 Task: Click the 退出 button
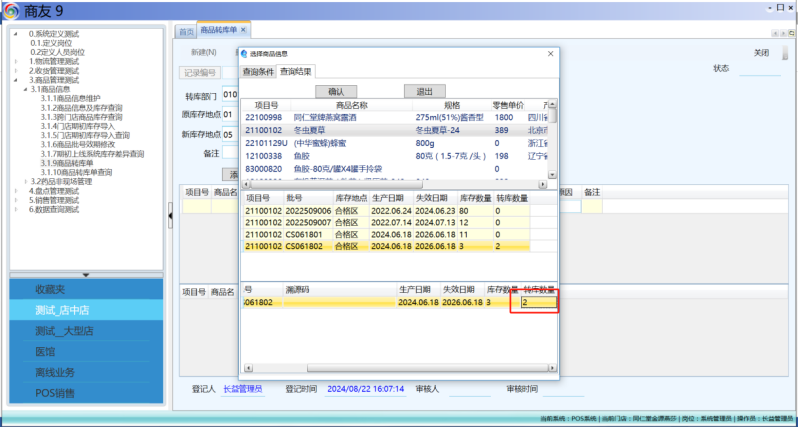tap(424, 92)
